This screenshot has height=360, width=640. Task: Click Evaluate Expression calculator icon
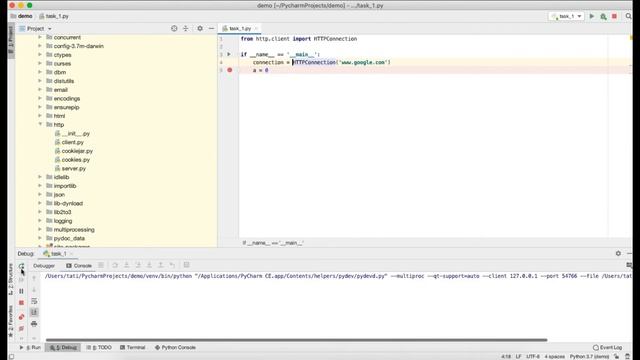187,265
